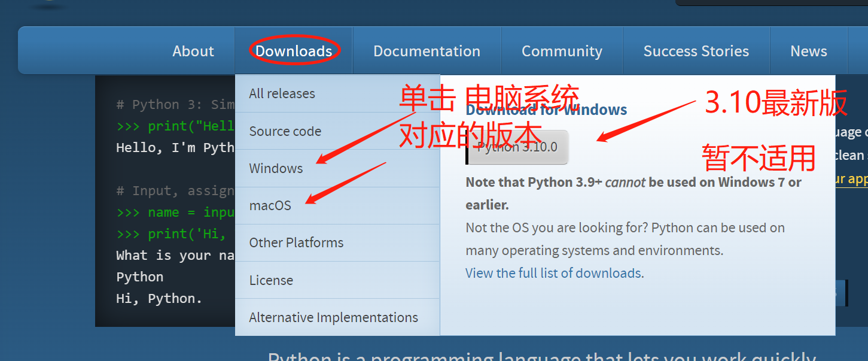868x361 pixels.
Task: Click the Python 3.10.0 download button
Action: pyautogui.click(x=517, y=147)
